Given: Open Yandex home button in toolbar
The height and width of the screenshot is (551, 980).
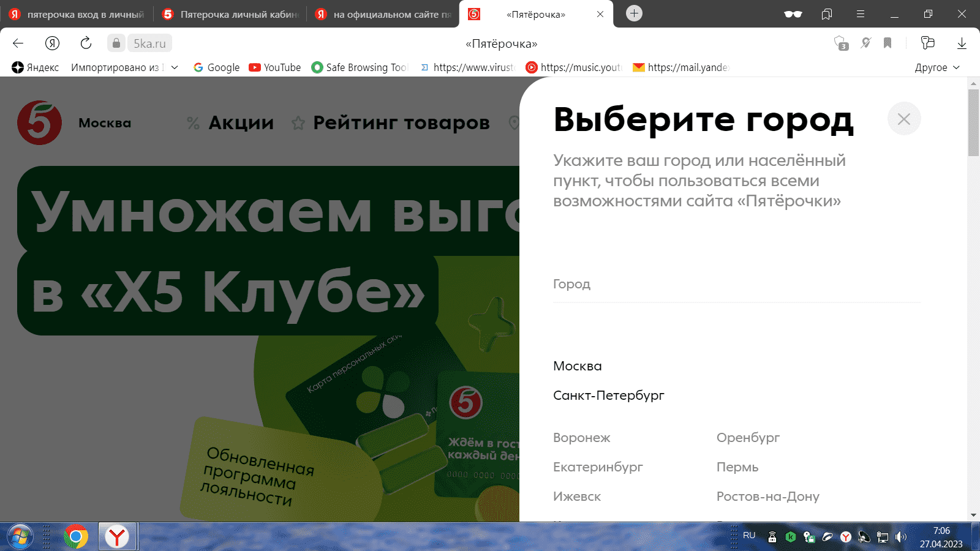Looking at the screenshot, I should 52,43.
